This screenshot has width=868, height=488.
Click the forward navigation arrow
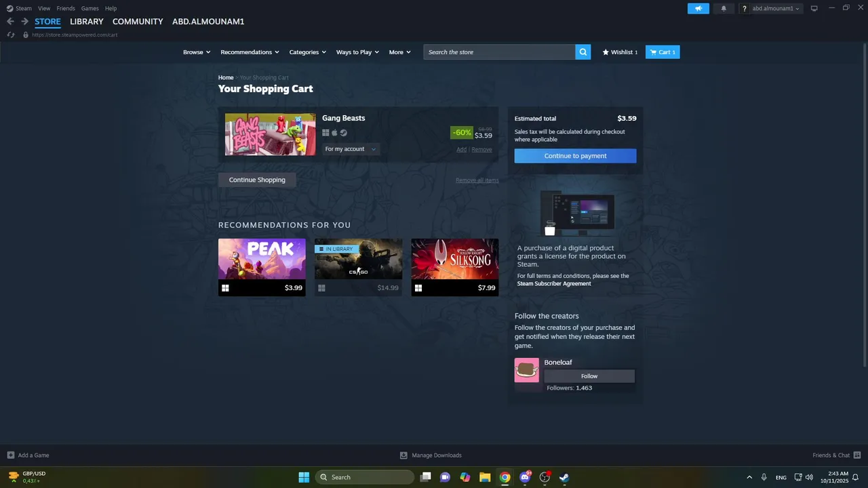(x=24, y=22)
